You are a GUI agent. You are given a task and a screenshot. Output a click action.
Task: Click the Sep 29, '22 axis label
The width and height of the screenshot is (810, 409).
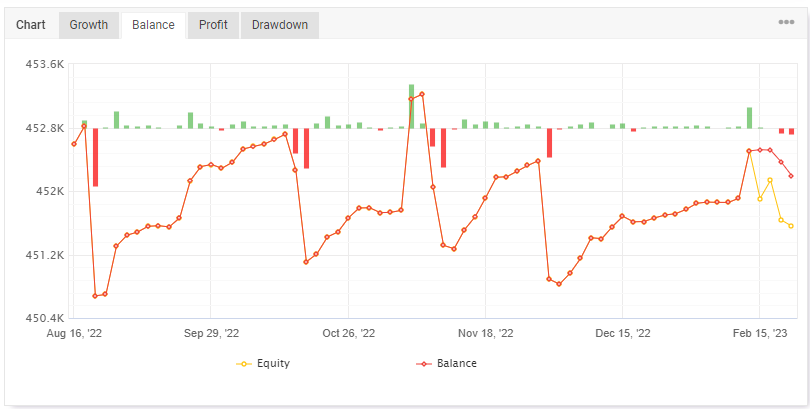(211, 334)
